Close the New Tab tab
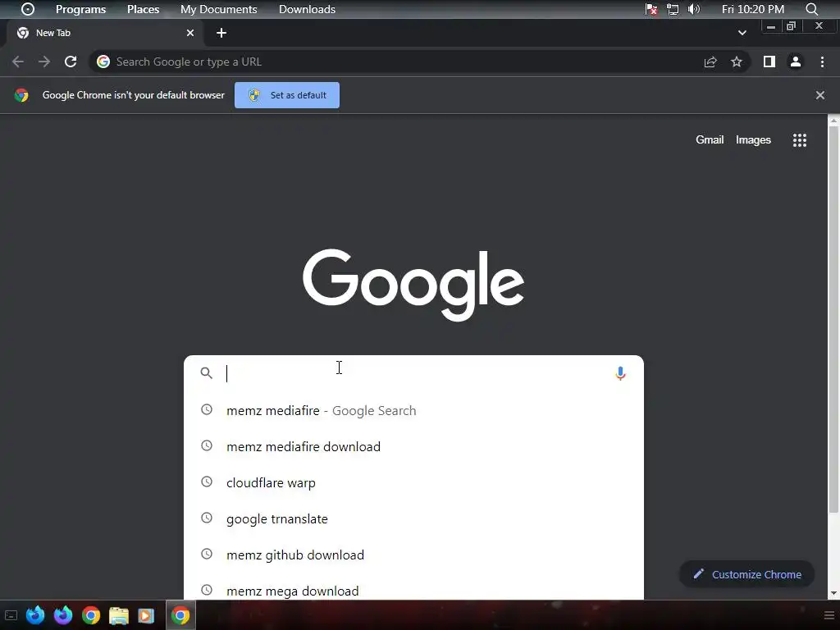 click(x=190, y=33)
